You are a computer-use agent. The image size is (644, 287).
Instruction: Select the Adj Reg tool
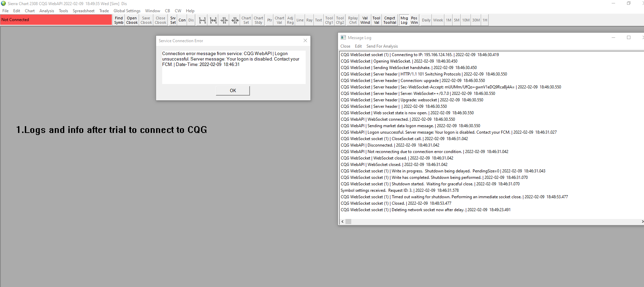click(x=290, y=20)
